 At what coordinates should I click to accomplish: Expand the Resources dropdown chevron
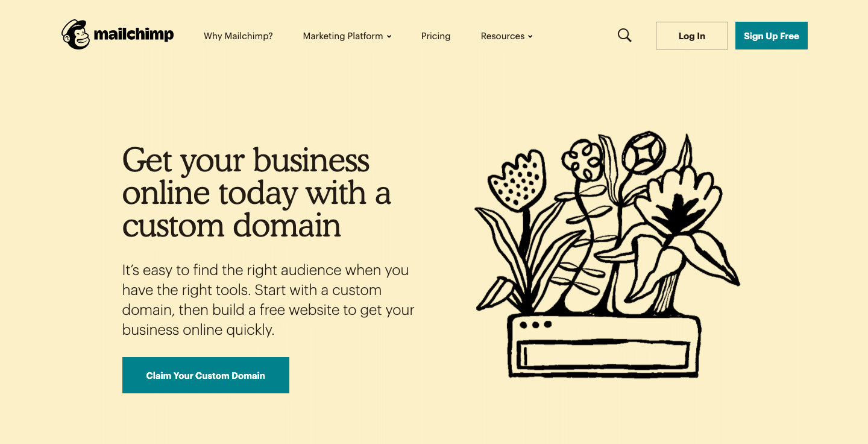click(x=530, y=37)
